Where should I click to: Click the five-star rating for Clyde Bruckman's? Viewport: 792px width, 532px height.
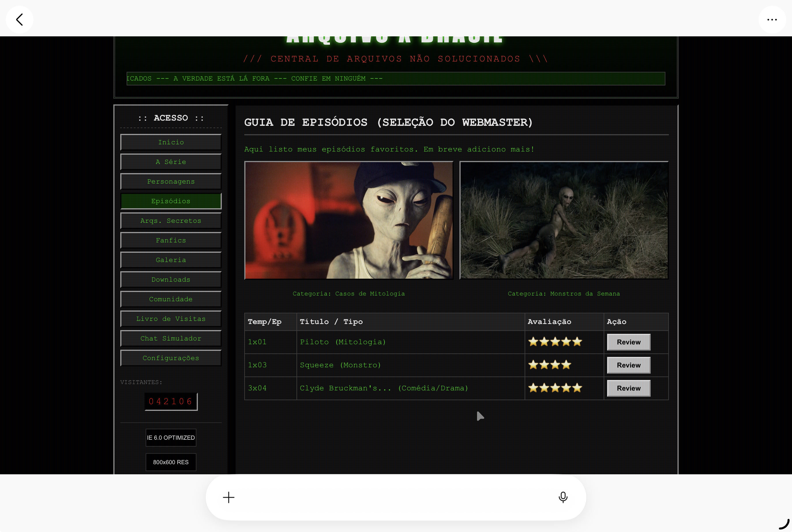click(x=555, y=388)
